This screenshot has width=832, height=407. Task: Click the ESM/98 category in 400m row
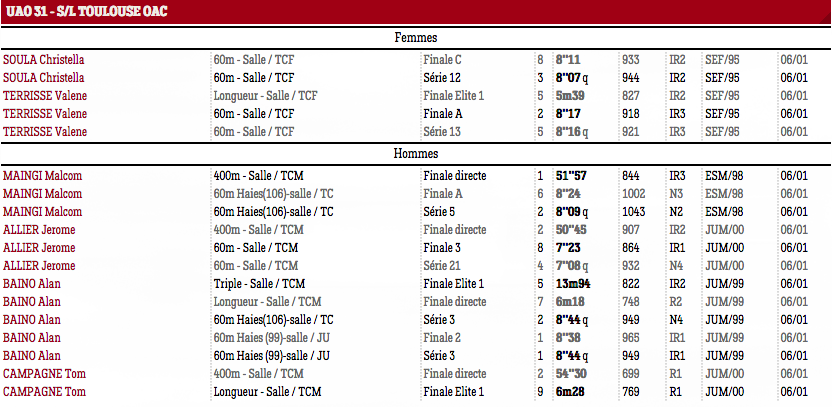(x=724, y=176)
